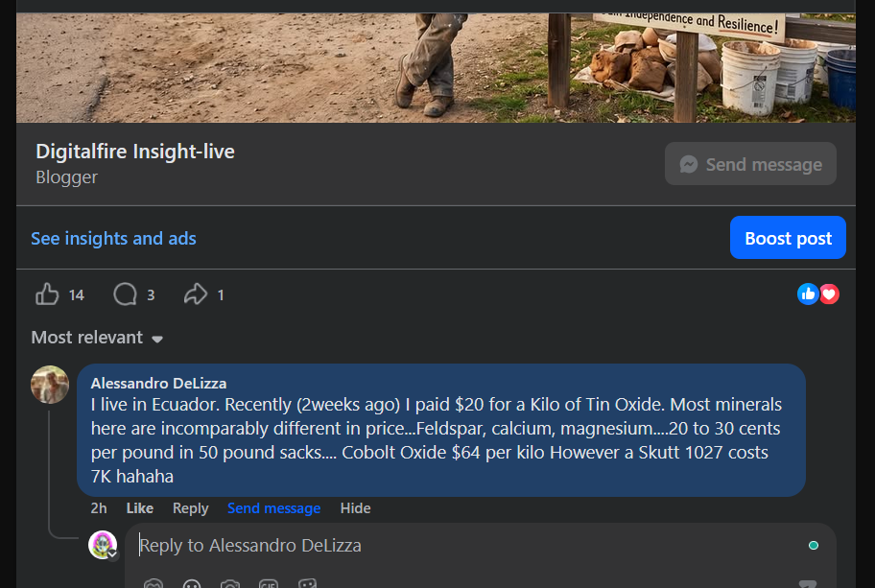Click the red heart reaction icon

coord(829,294)
